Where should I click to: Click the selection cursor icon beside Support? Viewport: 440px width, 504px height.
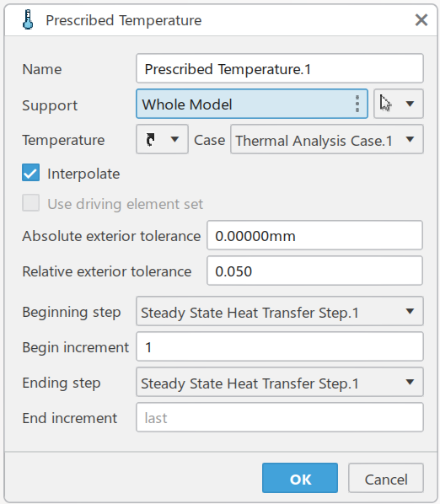pyautogui.click(x=385, y=104)
